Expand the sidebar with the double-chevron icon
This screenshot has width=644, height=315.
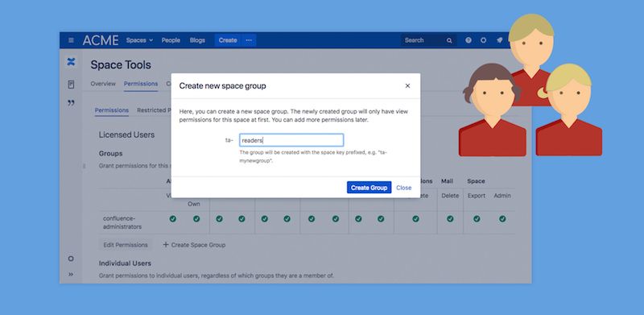click(x=71, y=274)
